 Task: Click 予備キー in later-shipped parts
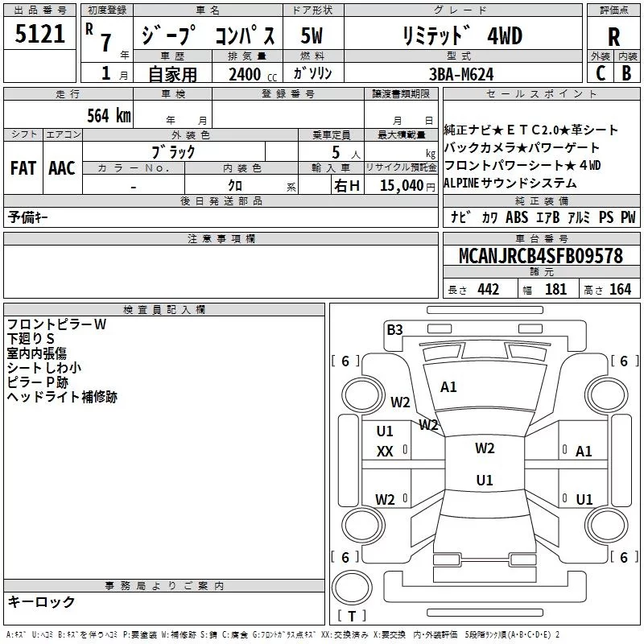point(28,217)
